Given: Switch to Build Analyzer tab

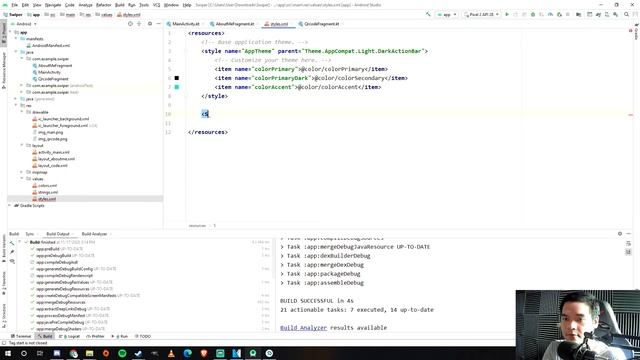Looking at the screenshot, I should tap(94, 234).
